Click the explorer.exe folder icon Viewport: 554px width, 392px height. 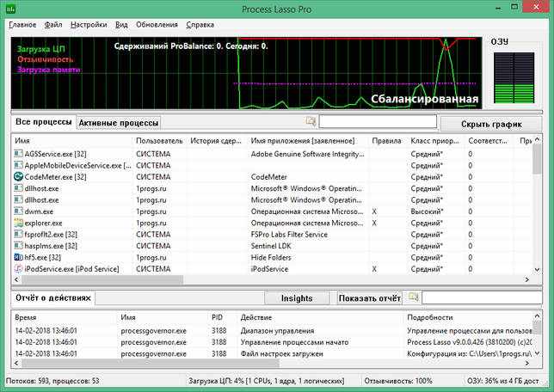(x=18, y=223)
